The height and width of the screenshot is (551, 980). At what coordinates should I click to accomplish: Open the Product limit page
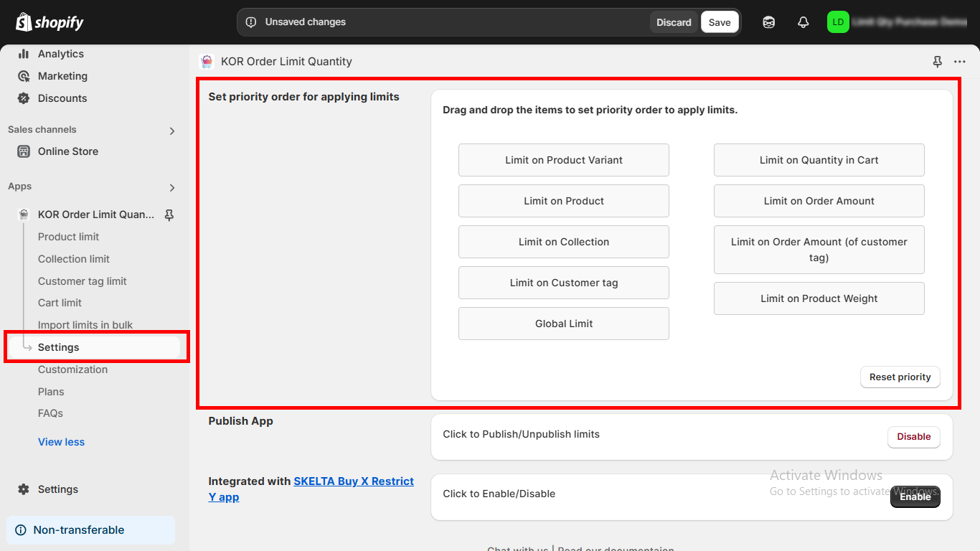(x=68, y=237)
